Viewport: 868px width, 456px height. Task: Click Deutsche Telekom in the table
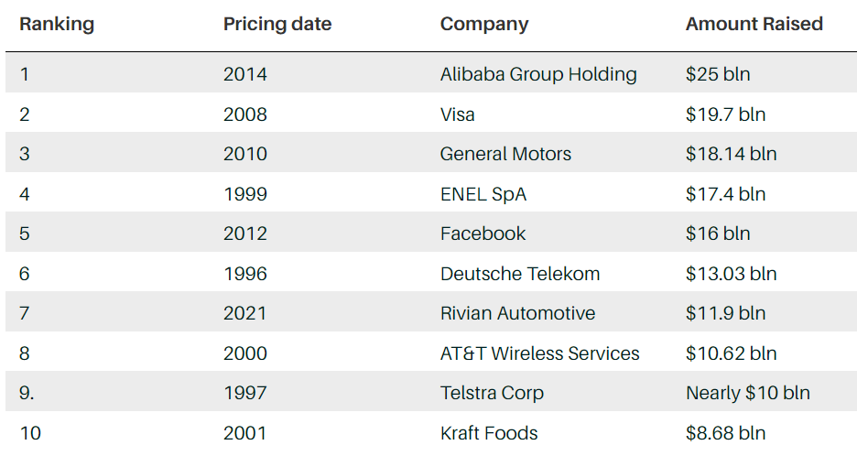(x=520, y=274)
